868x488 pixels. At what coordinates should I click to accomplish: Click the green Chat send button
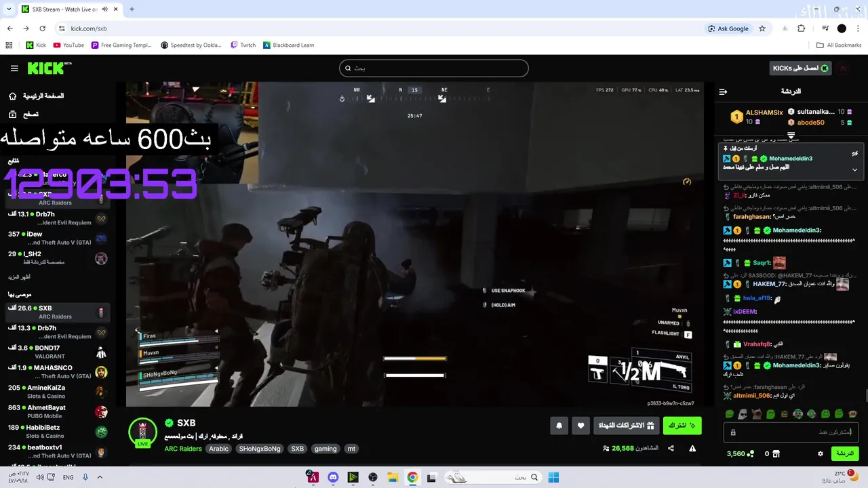(x=845, y=453)
